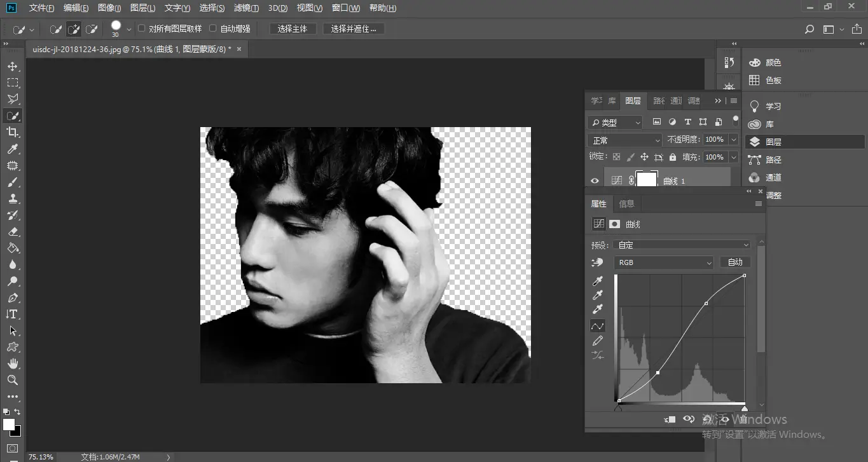Open the fill percentage dropdown arrow

734,157
